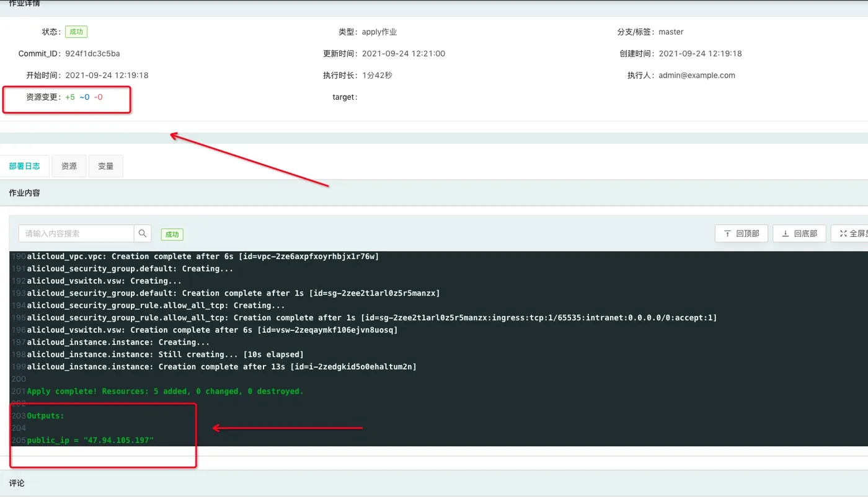The width and height of the screenshot is (868, 497).
Task: Open the 资源 tab
Action: point(69,166)
